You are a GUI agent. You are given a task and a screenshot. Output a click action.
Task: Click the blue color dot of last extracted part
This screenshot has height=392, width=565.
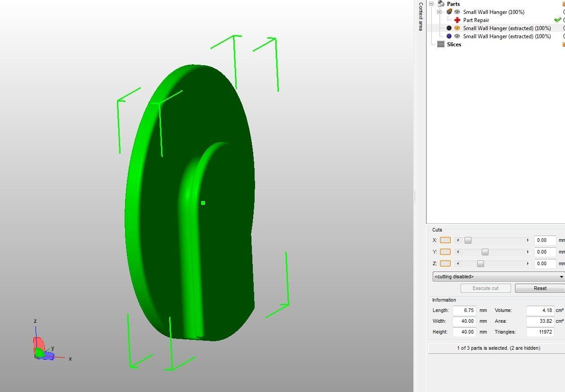click(x=449, y=36)
